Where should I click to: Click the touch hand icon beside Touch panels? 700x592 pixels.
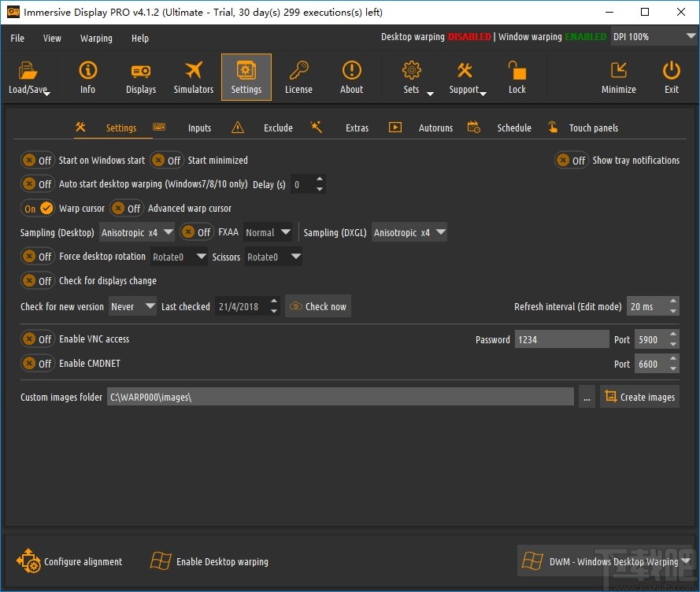pyautogui.click(x=553, y=128)
